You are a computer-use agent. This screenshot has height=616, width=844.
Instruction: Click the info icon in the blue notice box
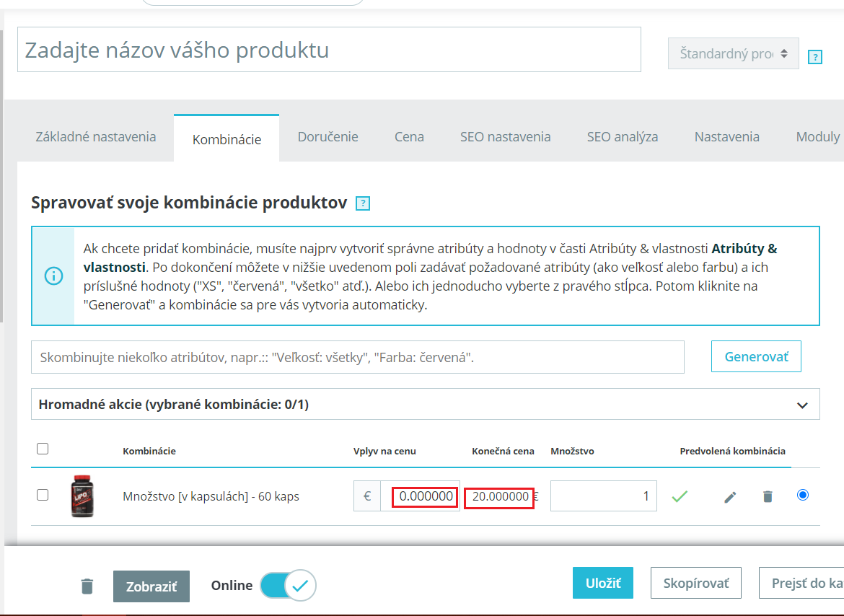point(53,276)
